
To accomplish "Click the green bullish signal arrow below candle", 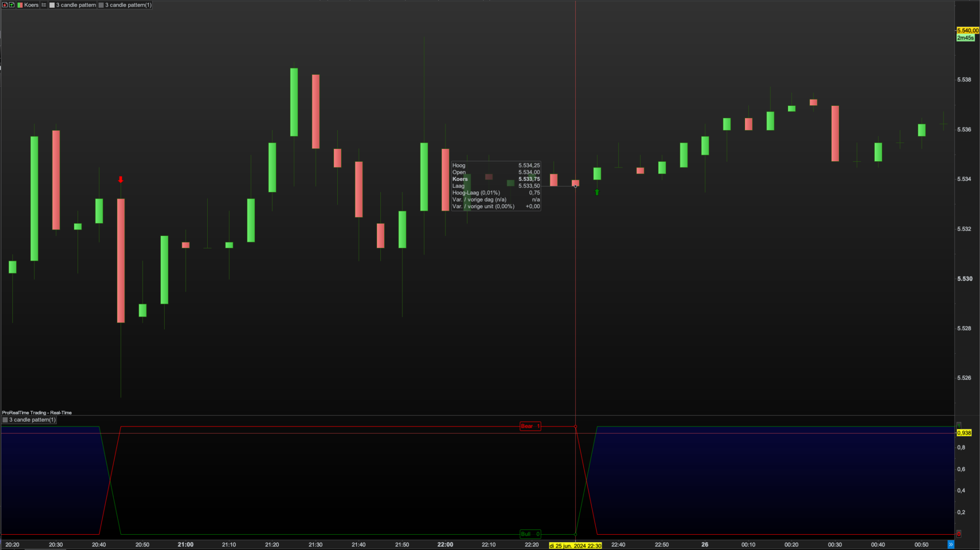I will (597, 192).
